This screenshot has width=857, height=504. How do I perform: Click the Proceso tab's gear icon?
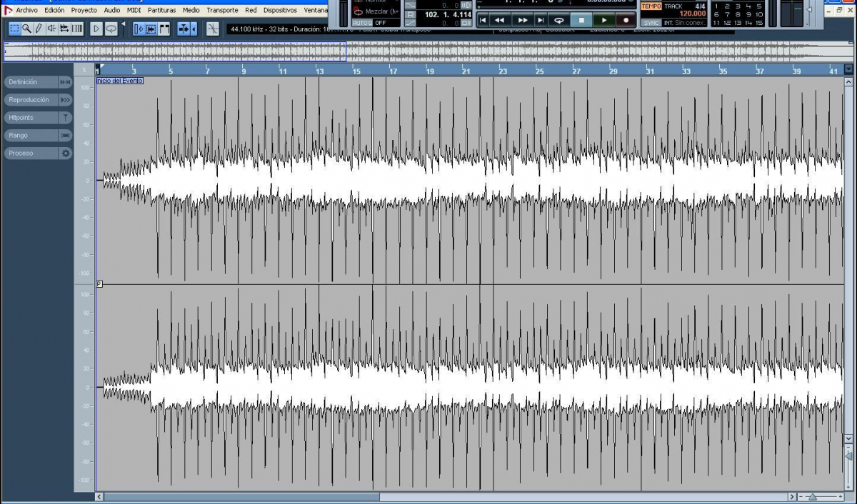point(65,153)
